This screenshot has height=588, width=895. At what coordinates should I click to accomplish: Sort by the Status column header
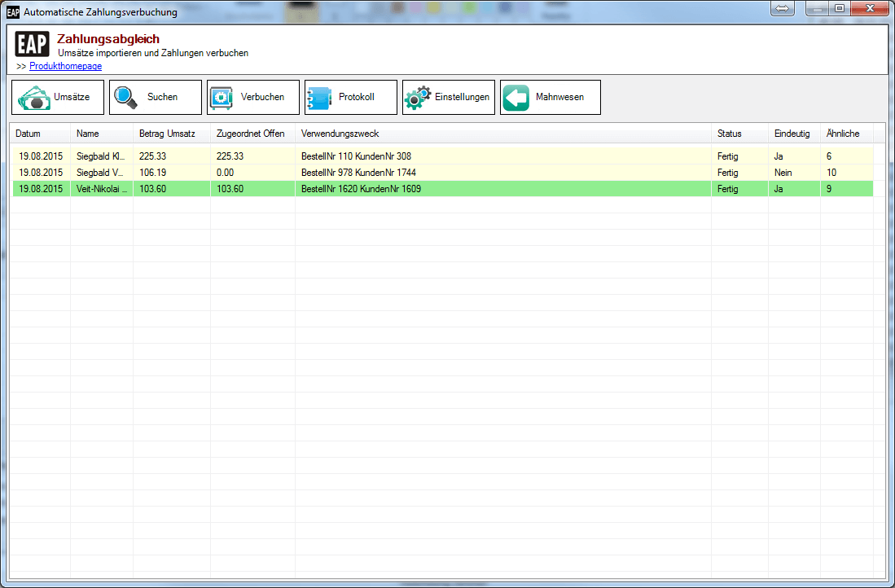[729, 134]
